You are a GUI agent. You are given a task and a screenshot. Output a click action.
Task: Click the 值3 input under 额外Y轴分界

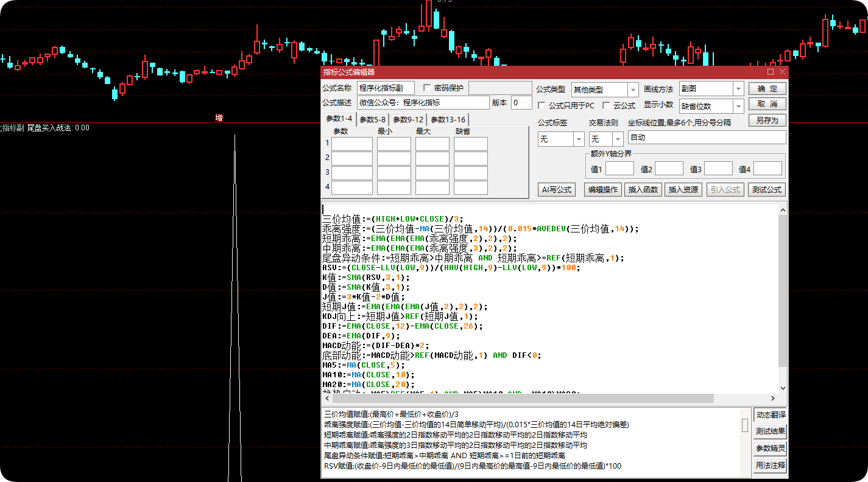718,169
